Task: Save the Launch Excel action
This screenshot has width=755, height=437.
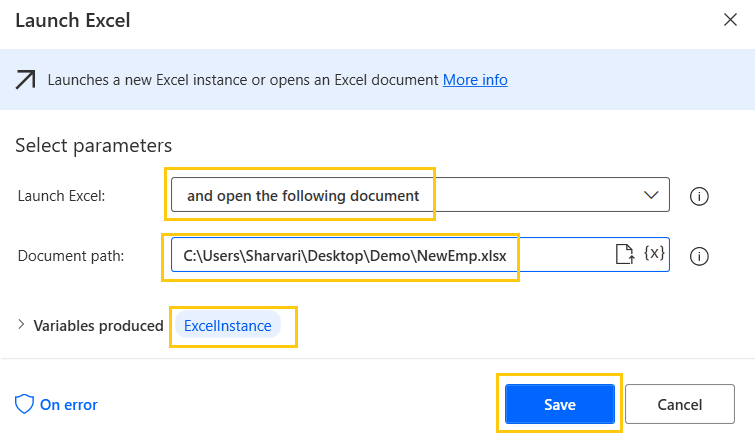Action: (x=560, y=404)
